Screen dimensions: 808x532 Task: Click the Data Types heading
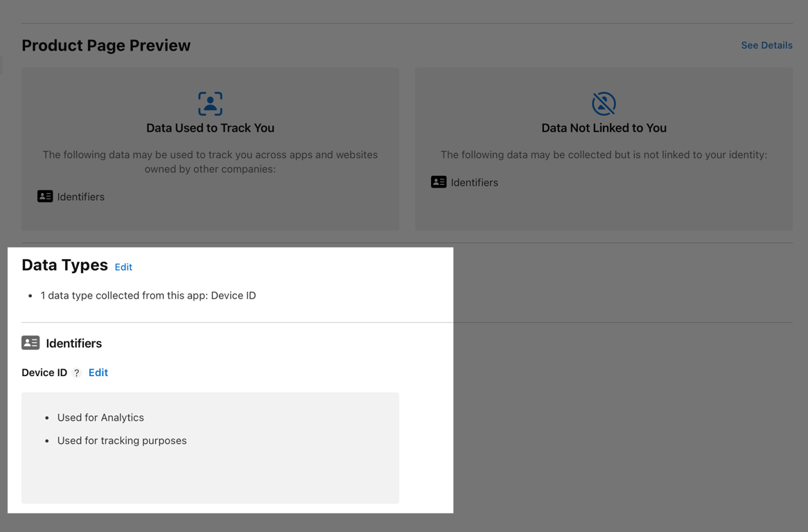(x=64, y=265)
